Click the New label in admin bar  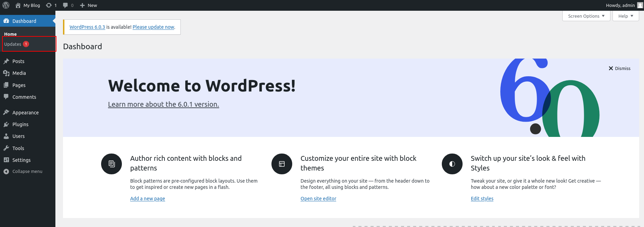pos(92,5)
